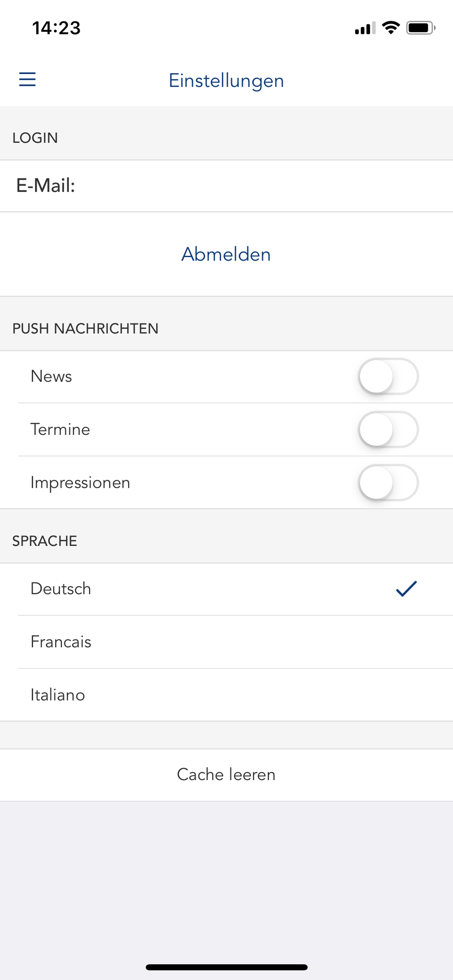
Task: Tap the battery status icon
Action: click(x=420, y=28)
